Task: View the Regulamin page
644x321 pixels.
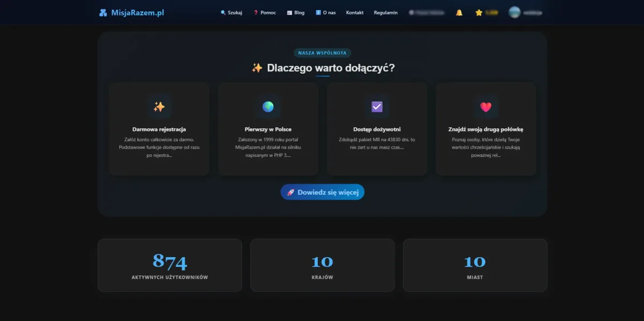Action: pyautogui.click(x=386, y=13)
